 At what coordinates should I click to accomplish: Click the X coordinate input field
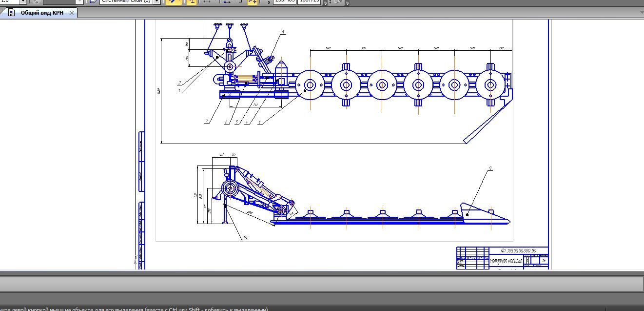click(284, 2)
